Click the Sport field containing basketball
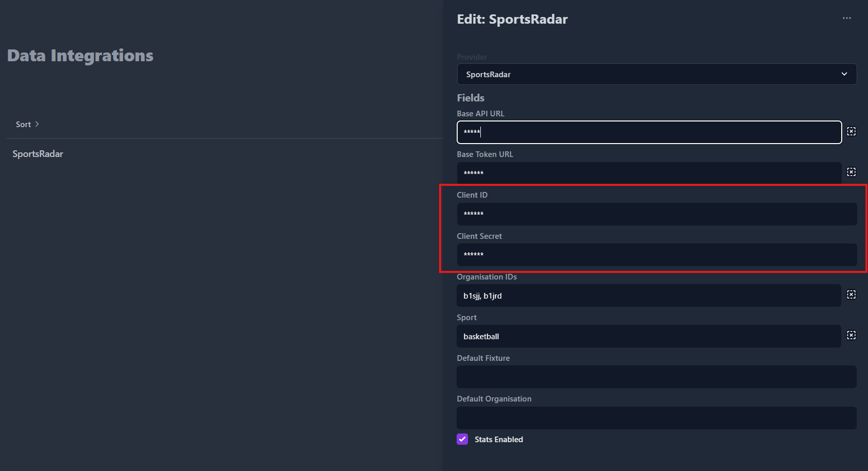This screenshot has width=868, height=471. pyautogui.click(x=649, y=336)
